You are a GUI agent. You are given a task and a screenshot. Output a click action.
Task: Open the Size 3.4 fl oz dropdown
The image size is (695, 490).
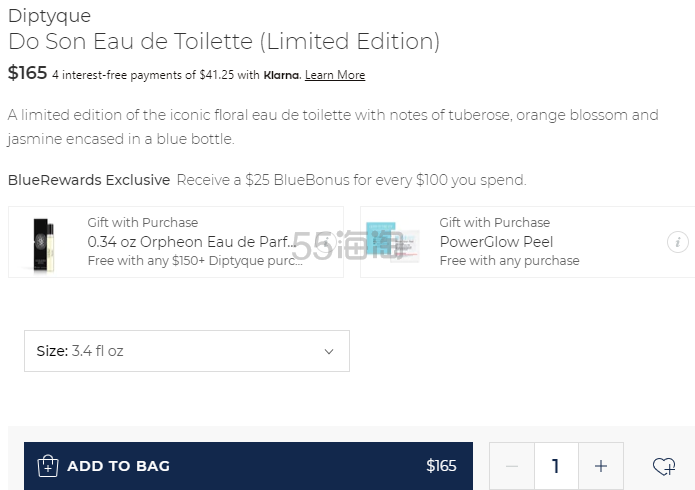(186, 351)
